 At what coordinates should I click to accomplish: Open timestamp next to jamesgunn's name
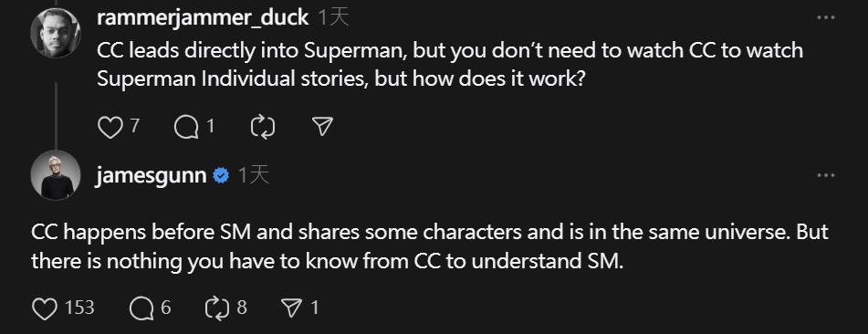click(x=254, y=176)
